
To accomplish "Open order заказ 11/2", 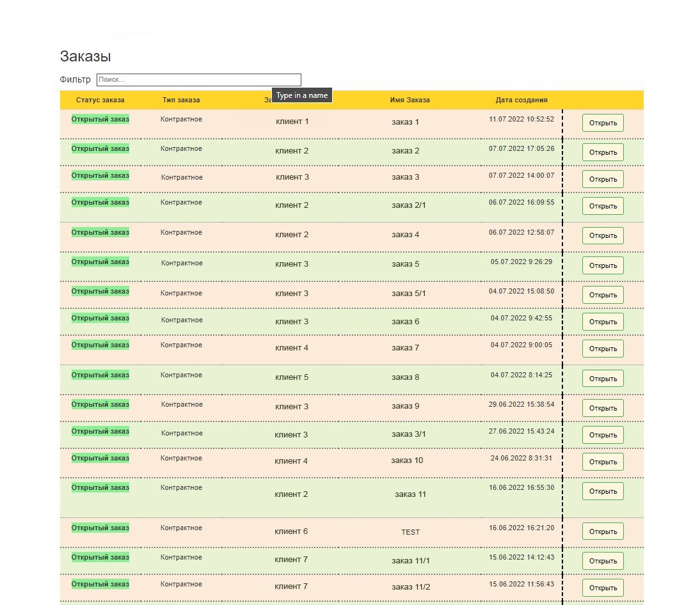I will 602,588.
